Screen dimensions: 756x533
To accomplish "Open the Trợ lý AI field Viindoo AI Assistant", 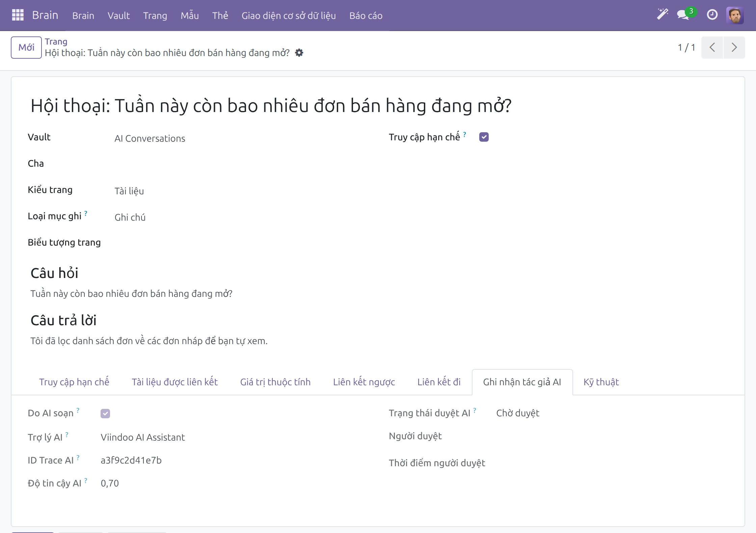I will click(x=143, y=437).
